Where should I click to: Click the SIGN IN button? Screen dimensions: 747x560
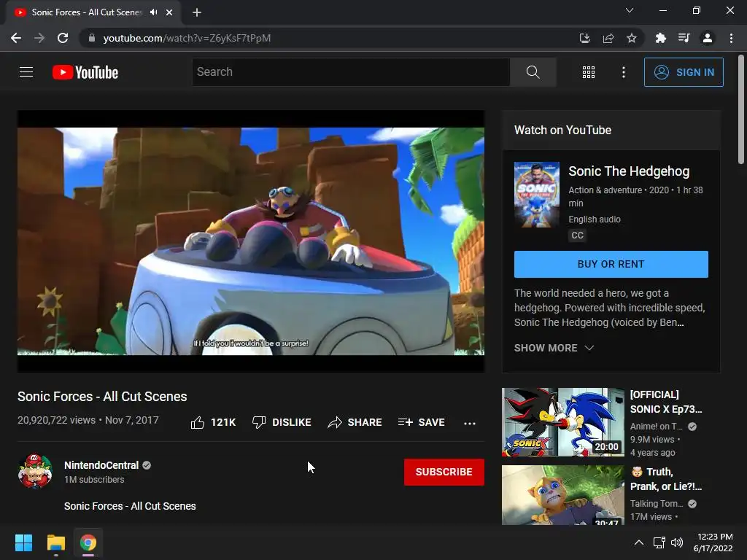click(683, 72)
